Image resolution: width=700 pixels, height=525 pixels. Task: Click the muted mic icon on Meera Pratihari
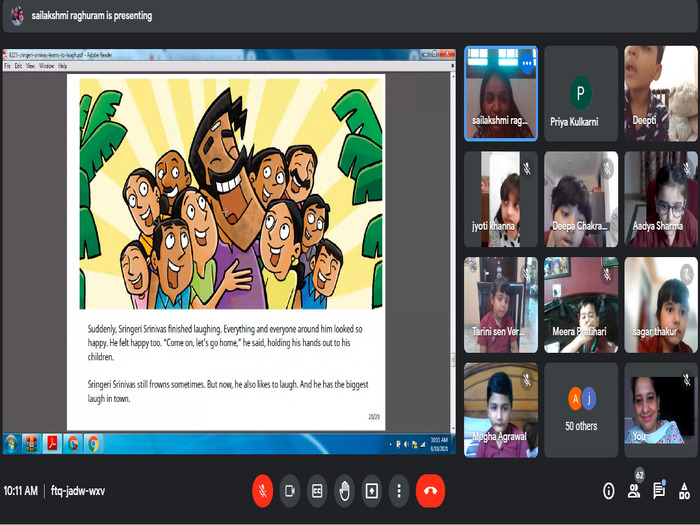(607, 274)
